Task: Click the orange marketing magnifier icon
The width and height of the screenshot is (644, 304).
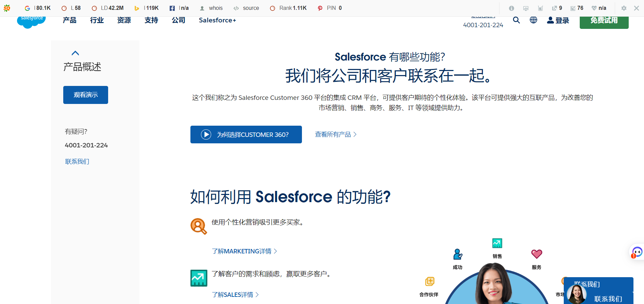Action: pos(199,226)
